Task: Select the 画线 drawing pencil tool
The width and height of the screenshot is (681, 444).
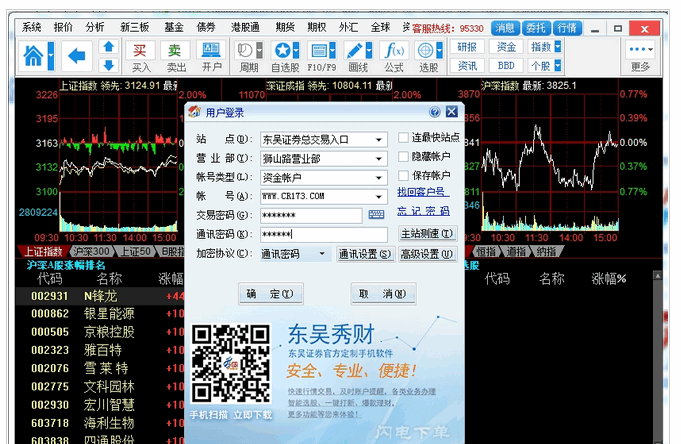Action: [x=355, y=51]
